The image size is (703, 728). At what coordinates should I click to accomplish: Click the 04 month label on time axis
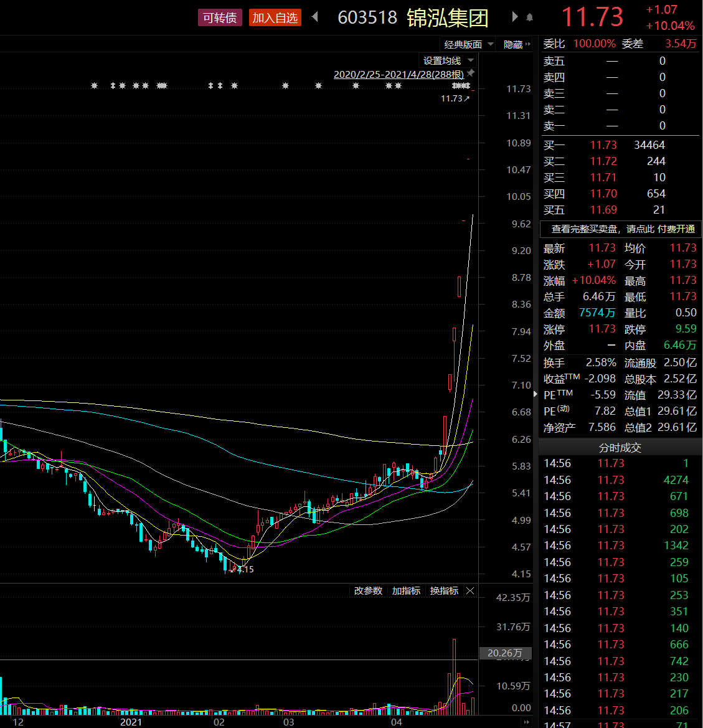tap(396, 722)
